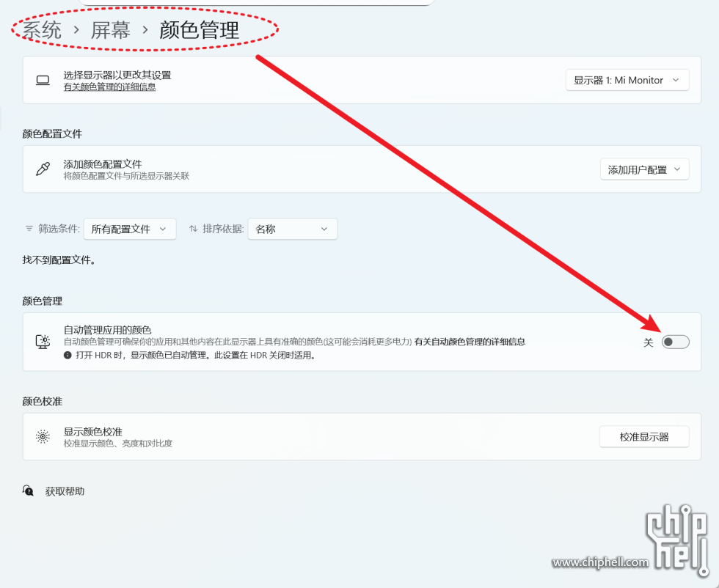Open the 获取帮助 link
Viewport: 719px width, 588px height.
click(x=65, y=491)
